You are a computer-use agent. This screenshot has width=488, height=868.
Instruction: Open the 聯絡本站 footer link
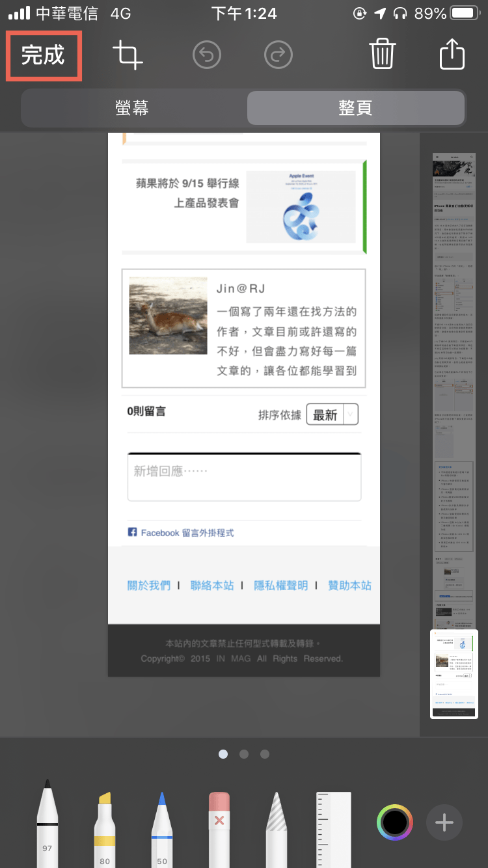[x=211, y=585]
